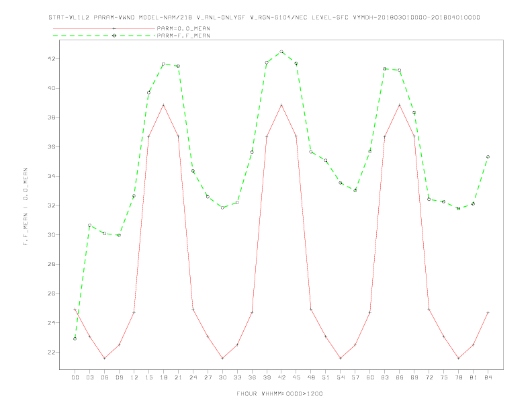Viewport: 532px width, 411px height.
Task: Click the x-axis tick label 84
Action: [x=488, y=377]
